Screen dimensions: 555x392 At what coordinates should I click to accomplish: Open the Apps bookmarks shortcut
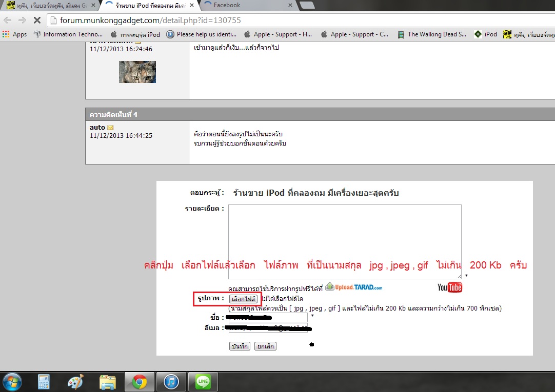14,34
